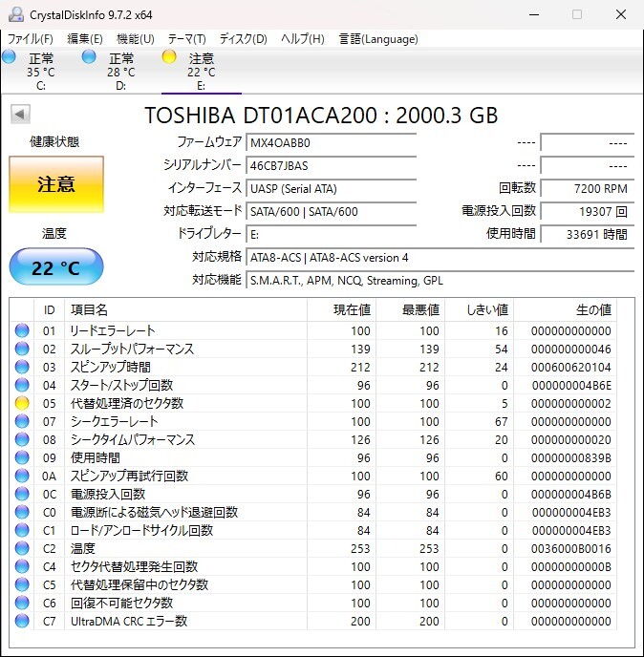Click the 22 °C temperature button
Viewport: 644px width, 657px height.
click(x=56, y=267)
